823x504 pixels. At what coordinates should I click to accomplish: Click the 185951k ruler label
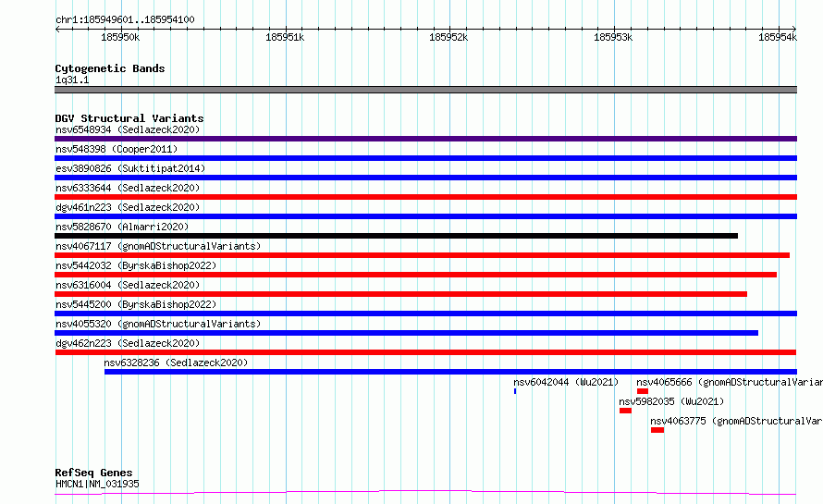pyautogui.click(x=285, y=37)
